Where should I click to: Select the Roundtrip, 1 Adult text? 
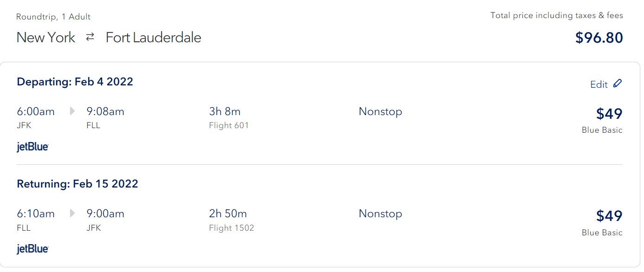(x=53, y=16)
